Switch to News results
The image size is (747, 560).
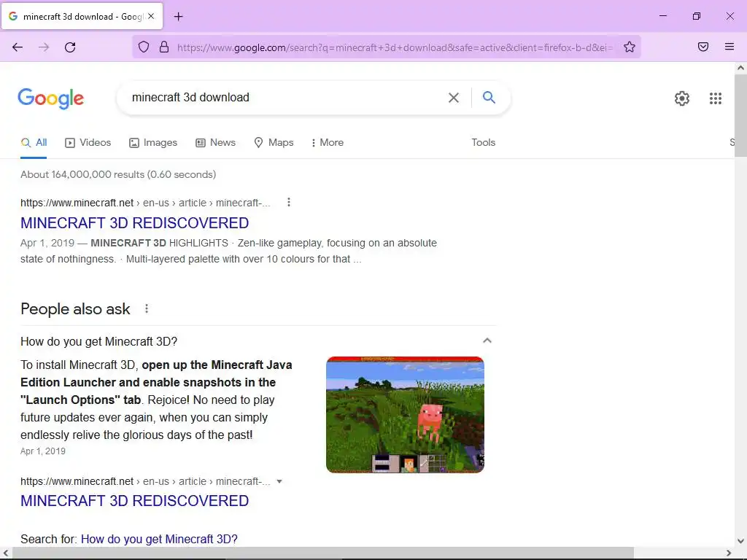pyautogui.click(x=216, y=142)
